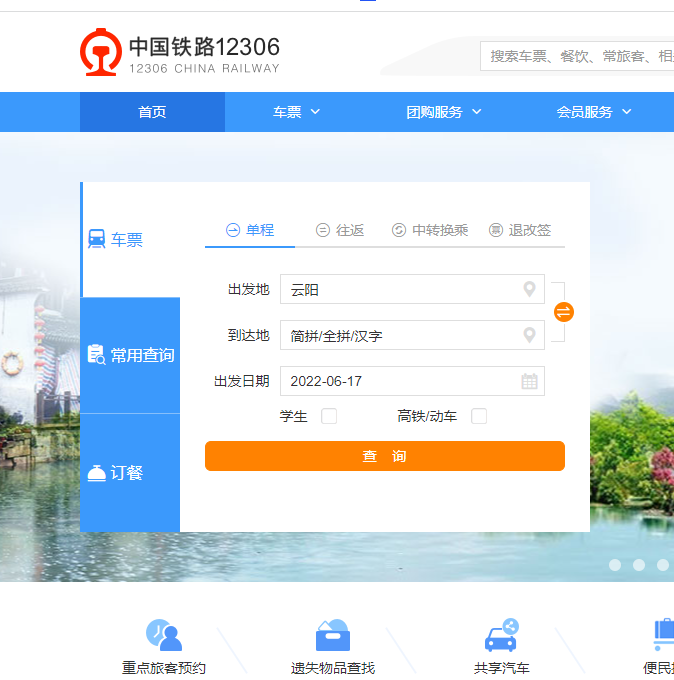674x680 pixels.
Task: Click the clipboard search icon for 常用查询
Action: tap(96, 354)
